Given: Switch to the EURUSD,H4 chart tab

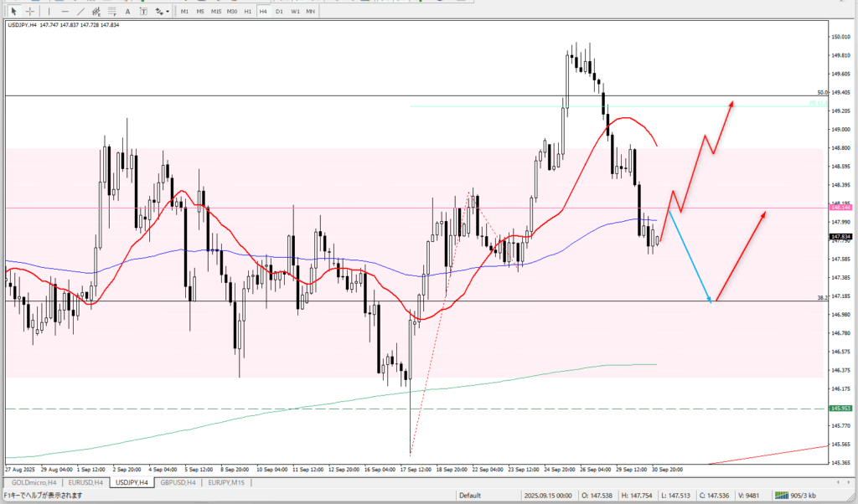Looking at the screenshot, I should (85, 483).
